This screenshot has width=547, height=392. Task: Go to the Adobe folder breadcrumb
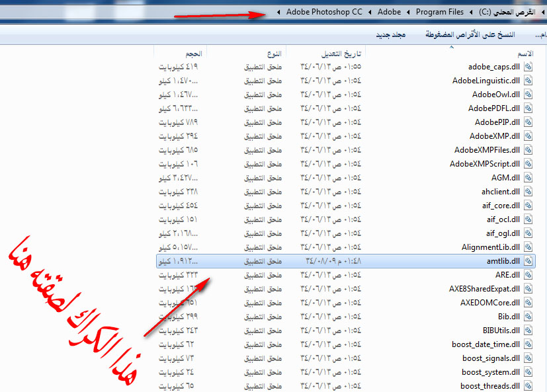pos(389,12)
